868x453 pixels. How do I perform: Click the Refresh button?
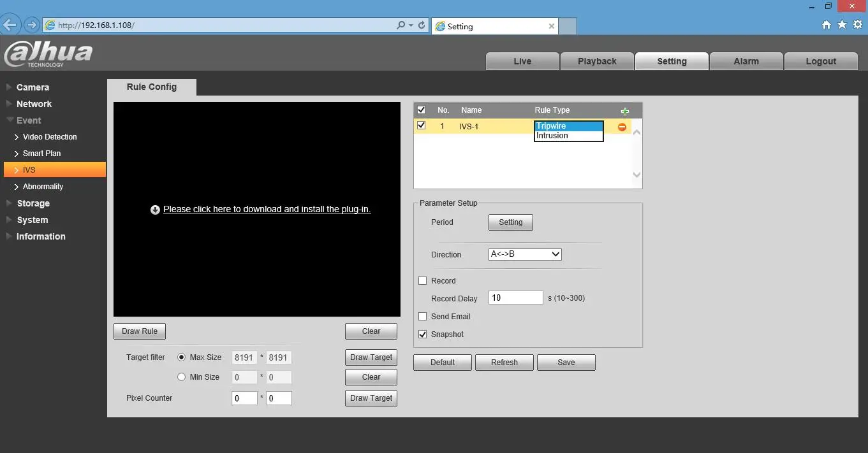[504, 363]
